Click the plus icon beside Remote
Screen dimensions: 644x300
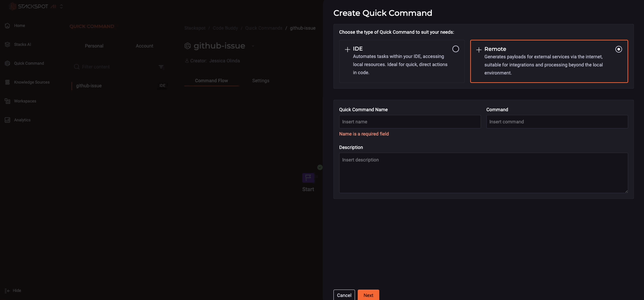tap(479, 50)
